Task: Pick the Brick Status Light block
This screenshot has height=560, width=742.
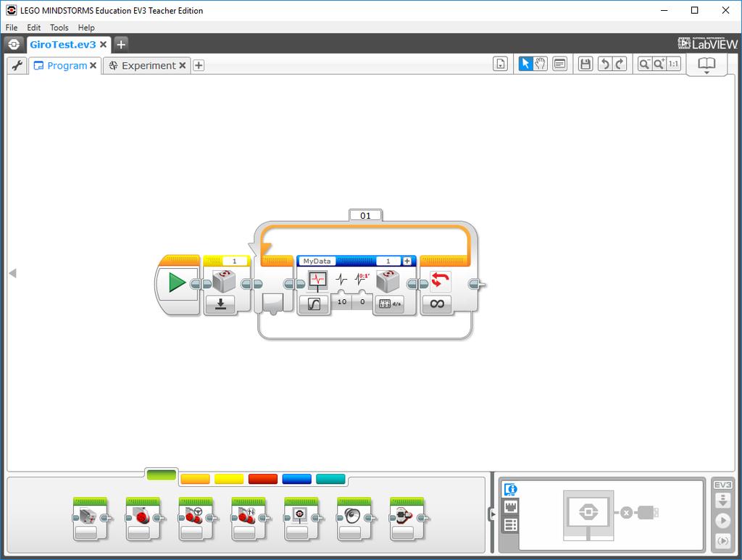Action: 407,519
